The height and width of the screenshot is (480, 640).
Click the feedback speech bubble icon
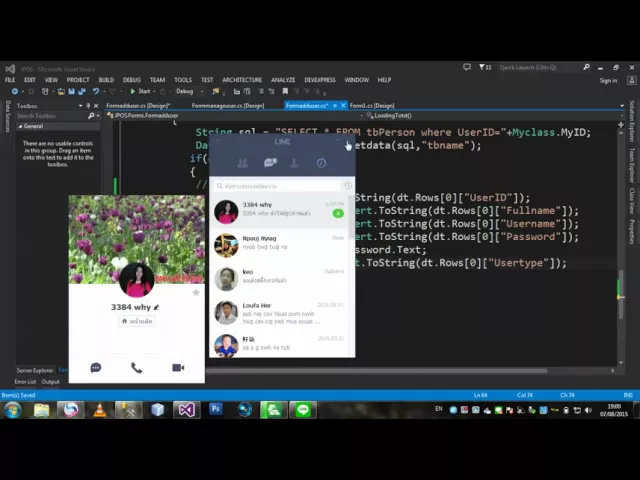click(467, 67)
